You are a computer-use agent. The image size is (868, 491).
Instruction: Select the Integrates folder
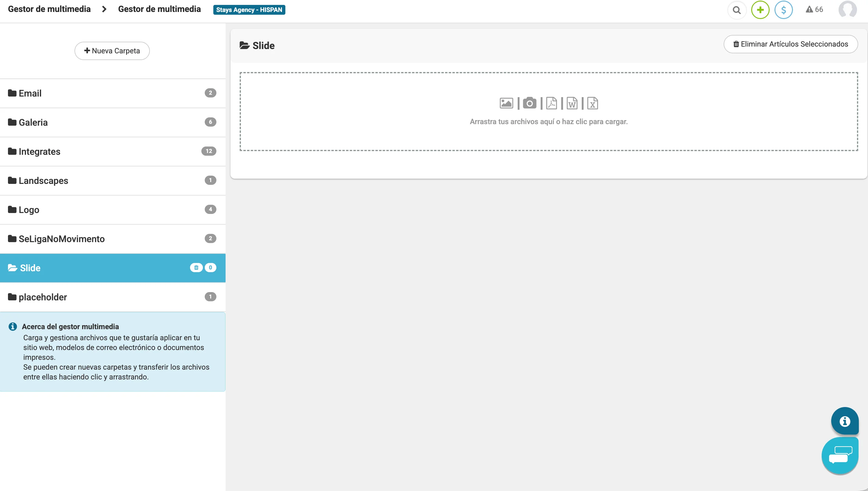click(39, 152)
